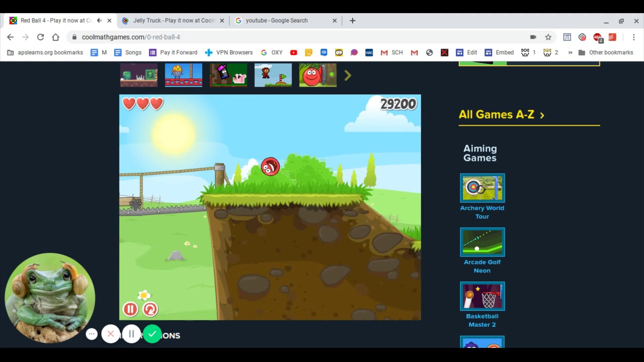Screen dimensions: 644x362
Task: Open Arcade Golf Neon thumbnail
Action: click(x=482, y=242)
